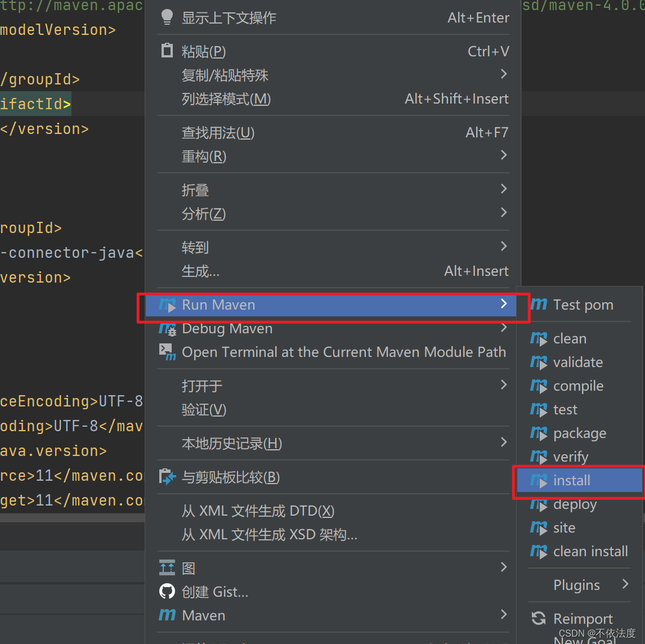Click the Reimport refresh icon
Image resolution: width=645 pixels, height=644 pixels.
538,618
